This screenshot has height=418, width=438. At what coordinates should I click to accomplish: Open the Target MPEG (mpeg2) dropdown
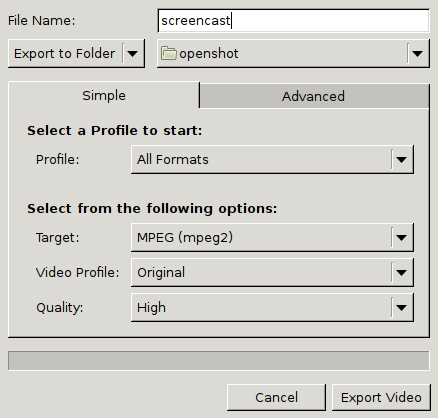click(x=272, y=238)
